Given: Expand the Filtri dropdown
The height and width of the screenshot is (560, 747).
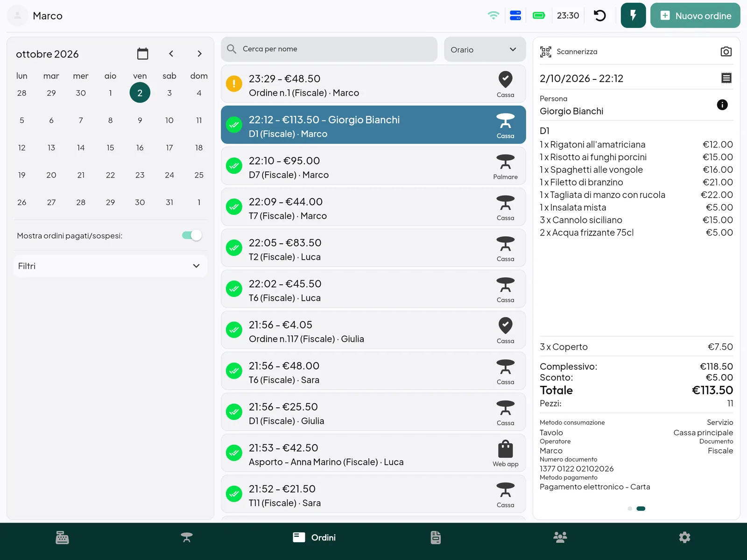Looking at the screenshot, I should pos(110,266).
